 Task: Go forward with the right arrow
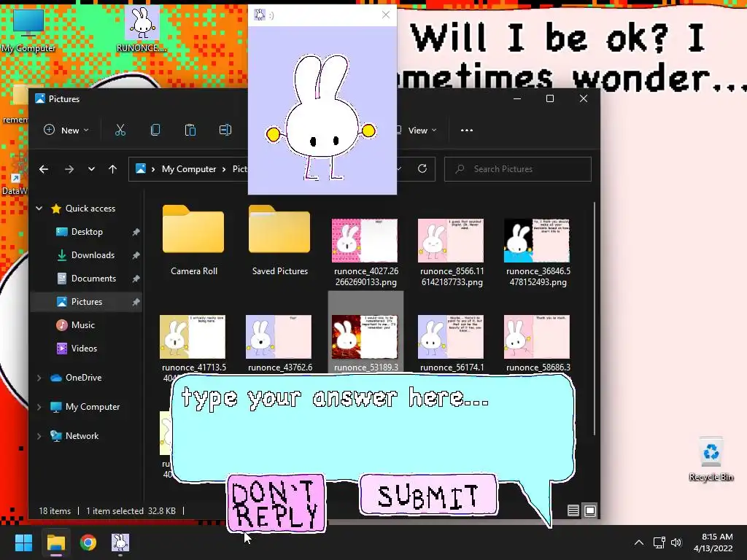pyautogui.click(x=69, y=169)
